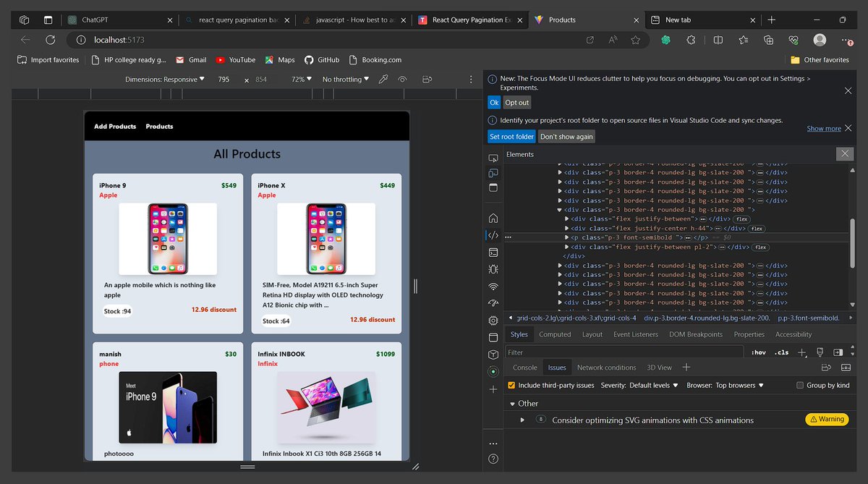Viewport: 868px width, 484px height.
Task: Click the Show more link
Action: click(824, 129)
